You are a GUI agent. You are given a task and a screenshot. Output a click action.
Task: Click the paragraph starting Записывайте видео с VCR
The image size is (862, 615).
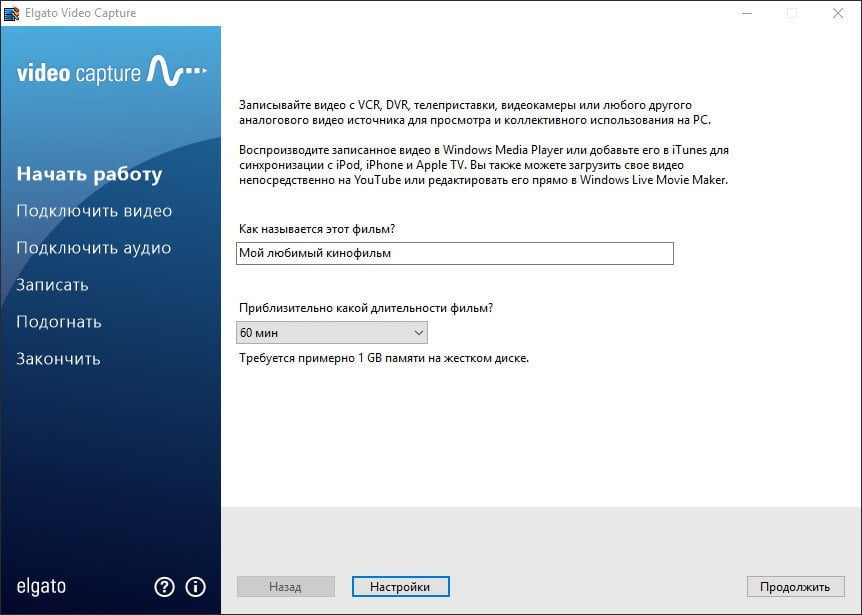pos(474,112)
